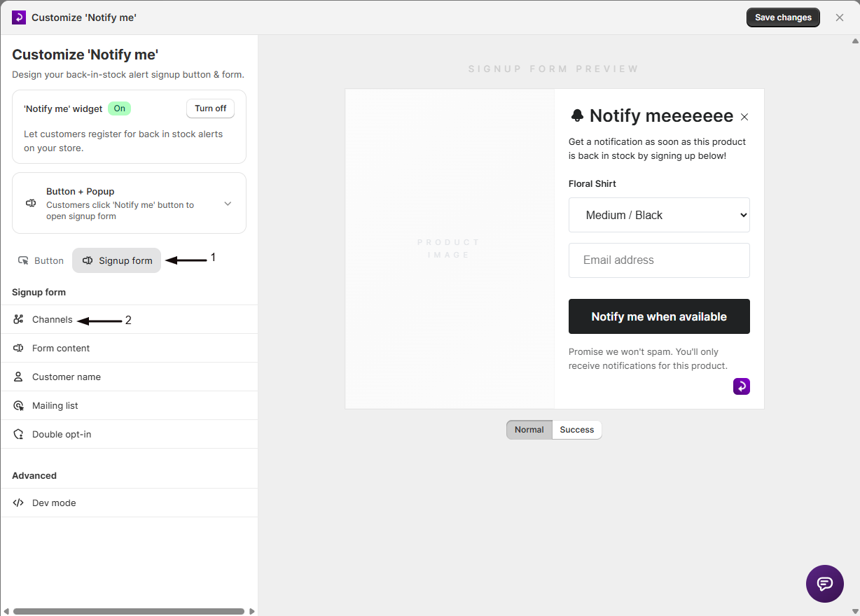Screen dimensions: 860x616
Task: Click the Promise we won't spam text
Action: (648, 359)
